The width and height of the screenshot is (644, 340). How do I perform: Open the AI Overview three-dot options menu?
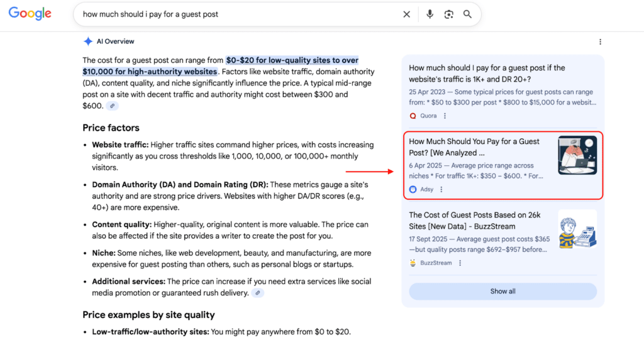click(x=600, y=42)
